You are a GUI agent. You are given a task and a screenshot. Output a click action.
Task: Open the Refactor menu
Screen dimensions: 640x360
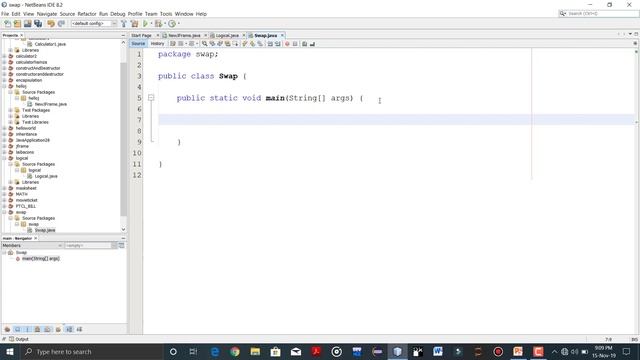(x=87, y=14)
